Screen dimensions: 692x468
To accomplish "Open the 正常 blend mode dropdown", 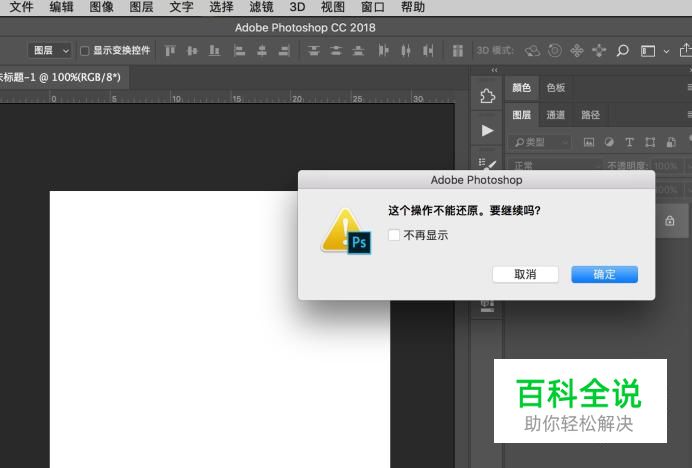I will coord(554,166).
